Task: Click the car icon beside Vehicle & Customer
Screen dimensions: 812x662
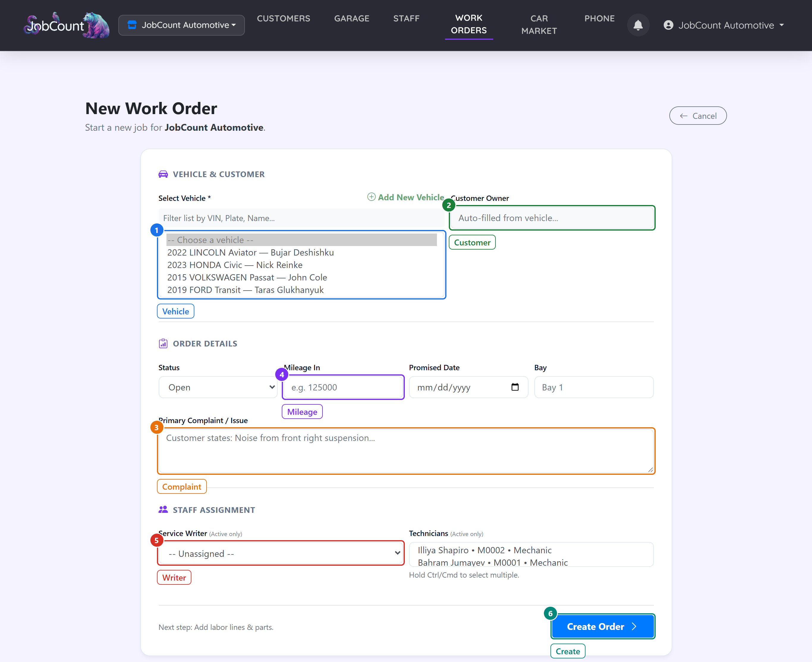Action: click(163, 174)
